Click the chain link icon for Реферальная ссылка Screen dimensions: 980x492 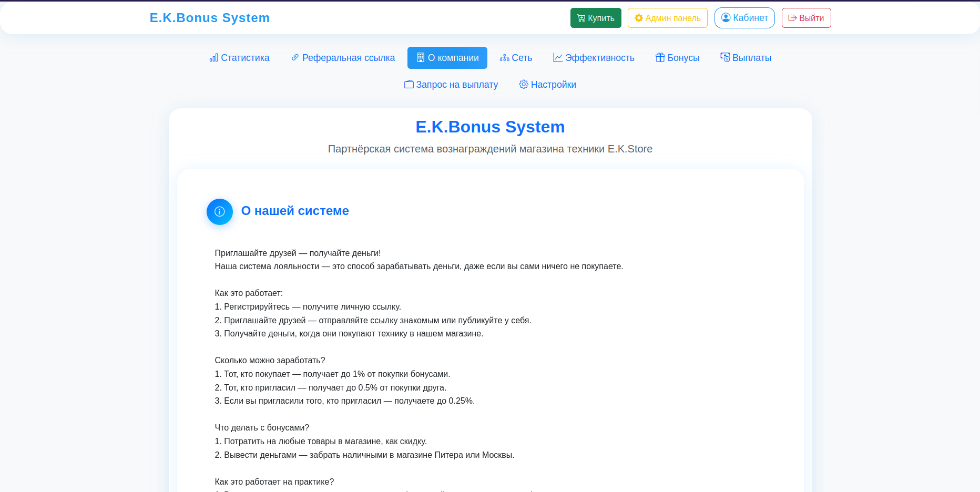295,57
